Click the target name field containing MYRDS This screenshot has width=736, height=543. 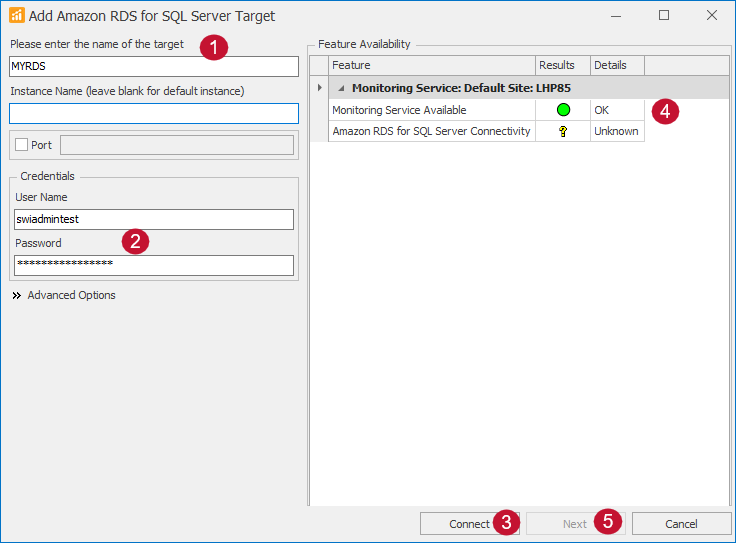coord(153,66)
